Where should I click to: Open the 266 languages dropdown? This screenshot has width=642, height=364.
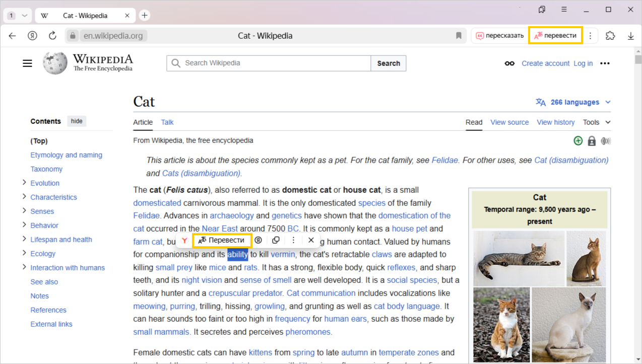(x=573, y=102)
